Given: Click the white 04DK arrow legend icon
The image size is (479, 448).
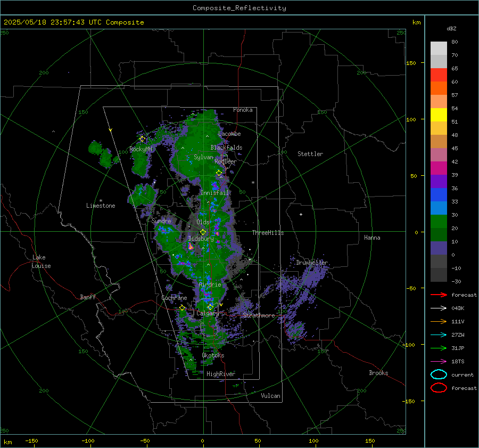Looking at the screenshot, I should pyautogui.click(x=439, y=308).
